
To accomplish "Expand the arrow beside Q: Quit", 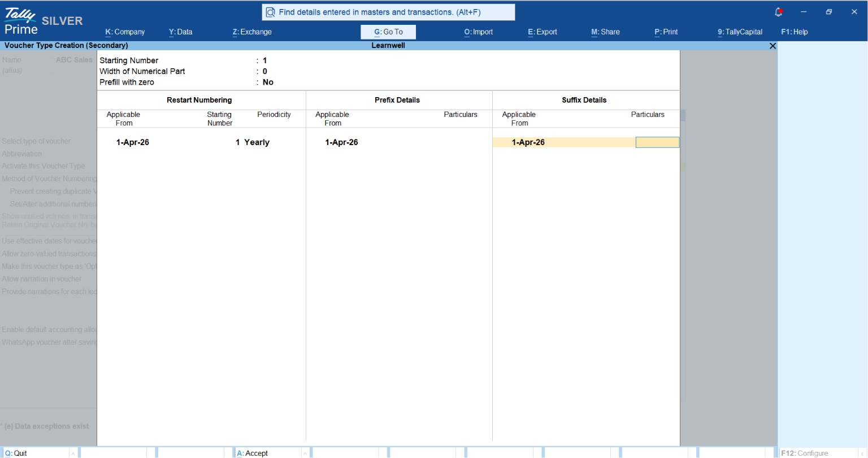I will [x=73, y=453].
